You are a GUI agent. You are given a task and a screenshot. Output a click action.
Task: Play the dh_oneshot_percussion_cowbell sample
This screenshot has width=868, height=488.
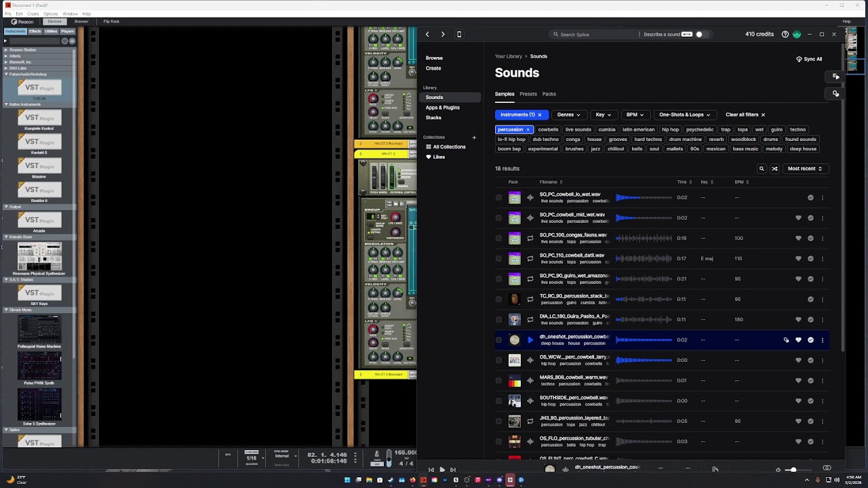coord(530,340)
